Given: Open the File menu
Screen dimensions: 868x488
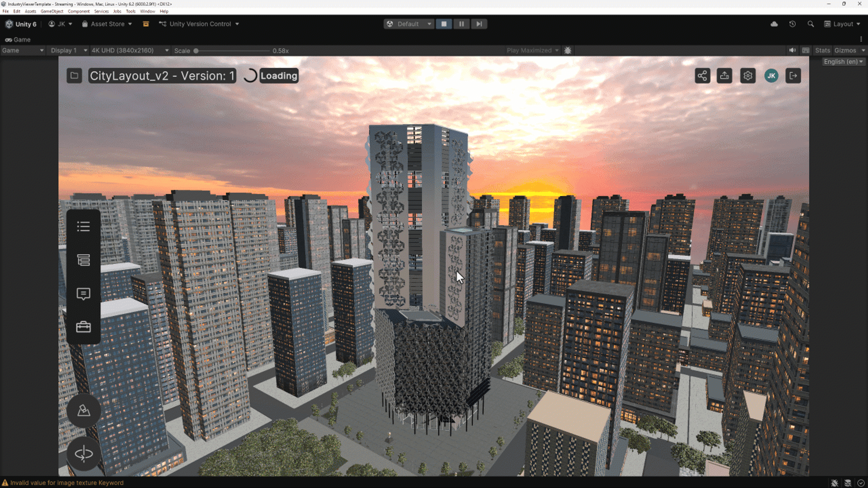Looking at the screenshot, I should click(x=5, y=11).
